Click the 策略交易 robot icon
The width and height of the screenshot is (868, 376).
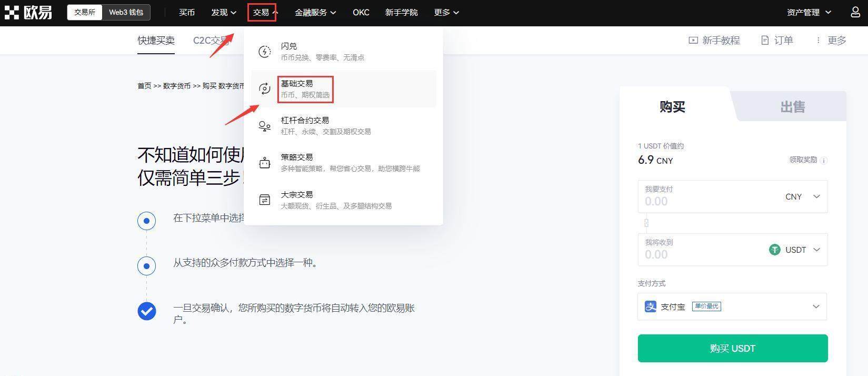click(265, 163)
